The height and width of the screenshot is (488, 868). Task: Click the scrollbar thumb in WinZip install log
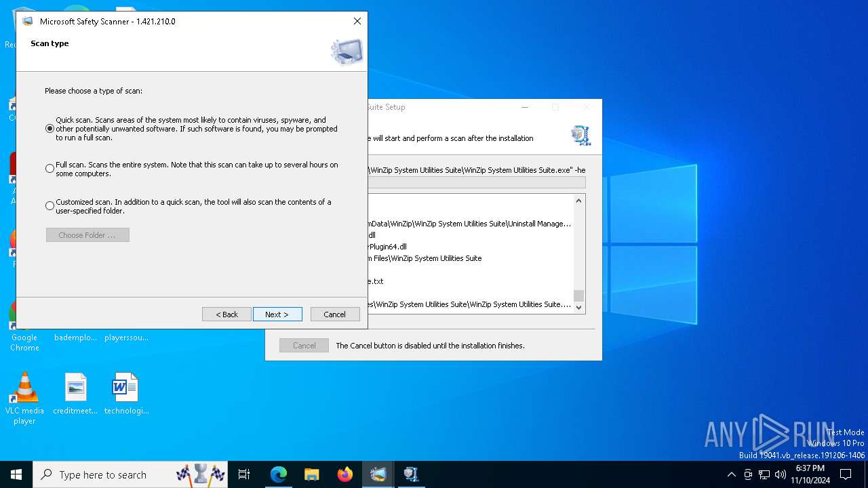578,296
